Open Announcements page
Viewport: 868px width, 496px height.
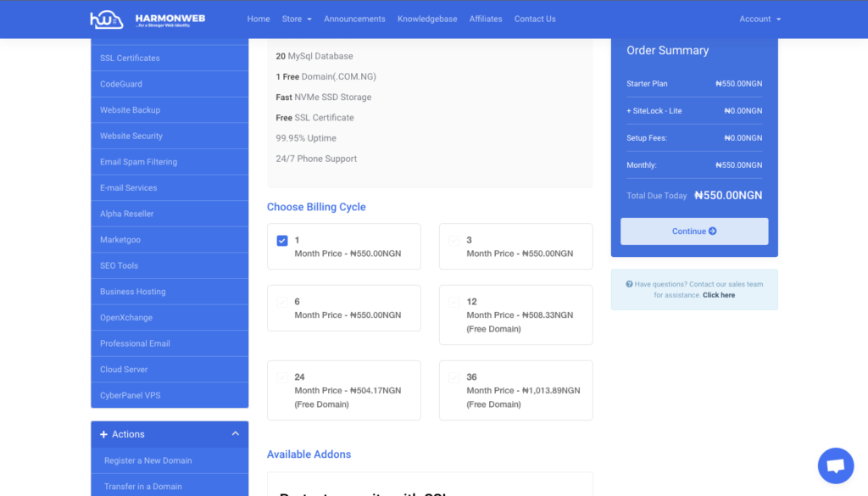click(354, 19)
